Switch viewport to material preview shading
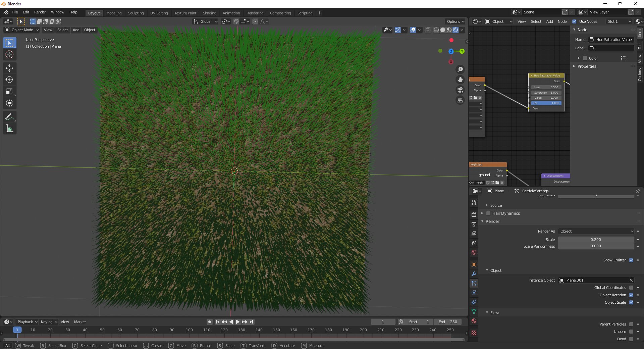Viewport: 644px width, 349px height. coord(449,30)
